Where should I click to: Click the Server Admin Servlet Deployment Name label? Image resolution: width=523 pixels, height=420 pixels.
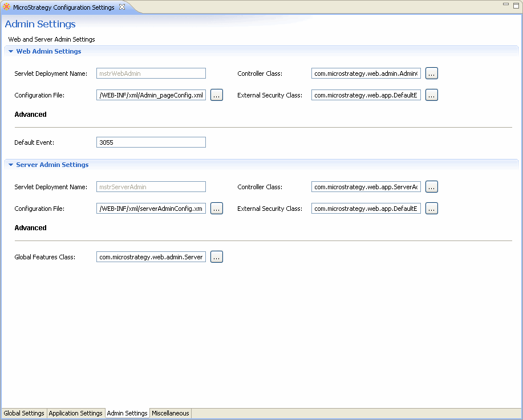coord(51,187)
